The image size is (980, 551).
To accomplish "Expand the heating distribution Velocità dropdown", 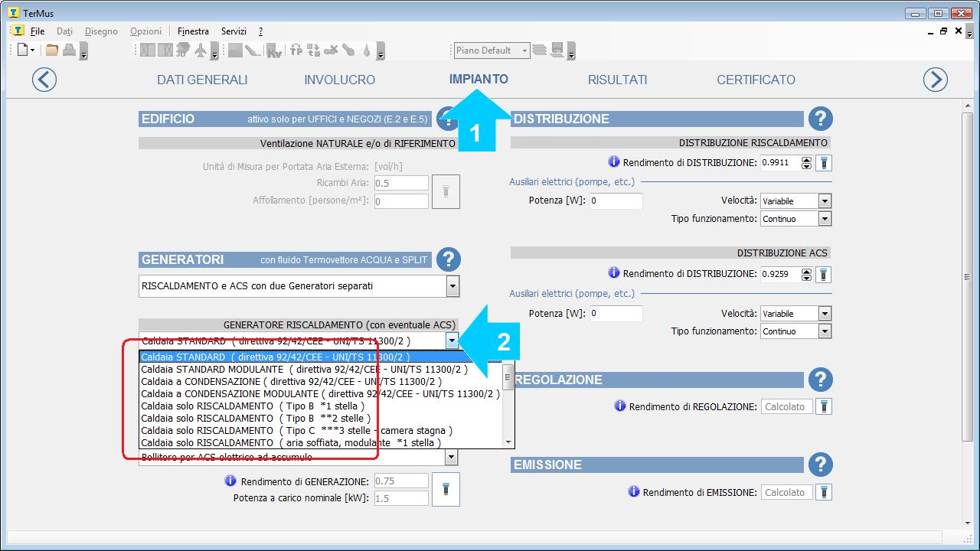I will [x=824, y=201].
